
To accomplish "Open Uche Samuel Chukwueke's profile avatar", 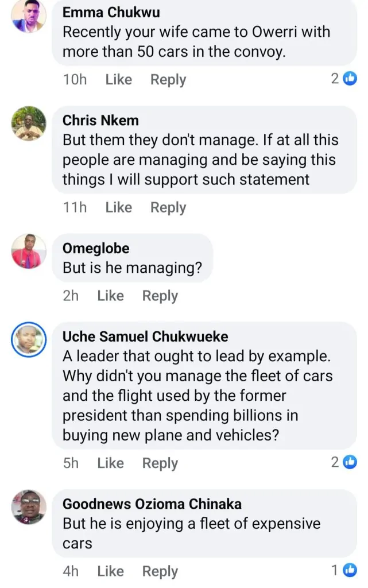I will point(29,341).
